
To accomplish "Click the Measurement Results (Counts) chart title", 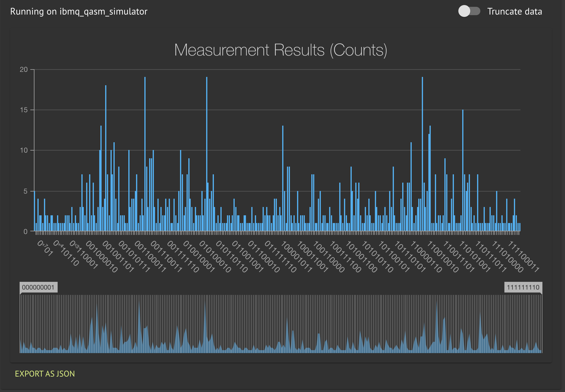I will (x=281, y=50).
